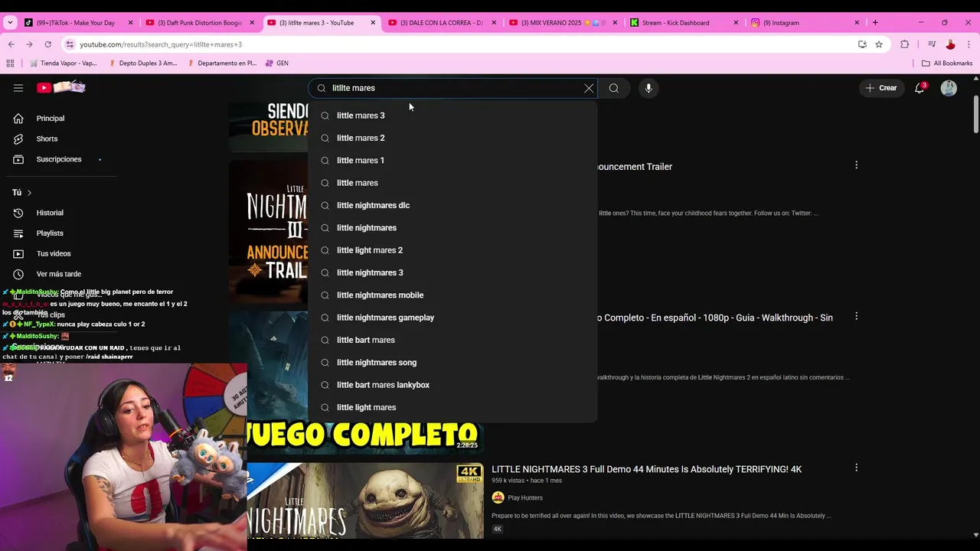Screen dimensions: 980x551
Task: Open the tab search dropdown arrow
Action: (x=10, y=22)
